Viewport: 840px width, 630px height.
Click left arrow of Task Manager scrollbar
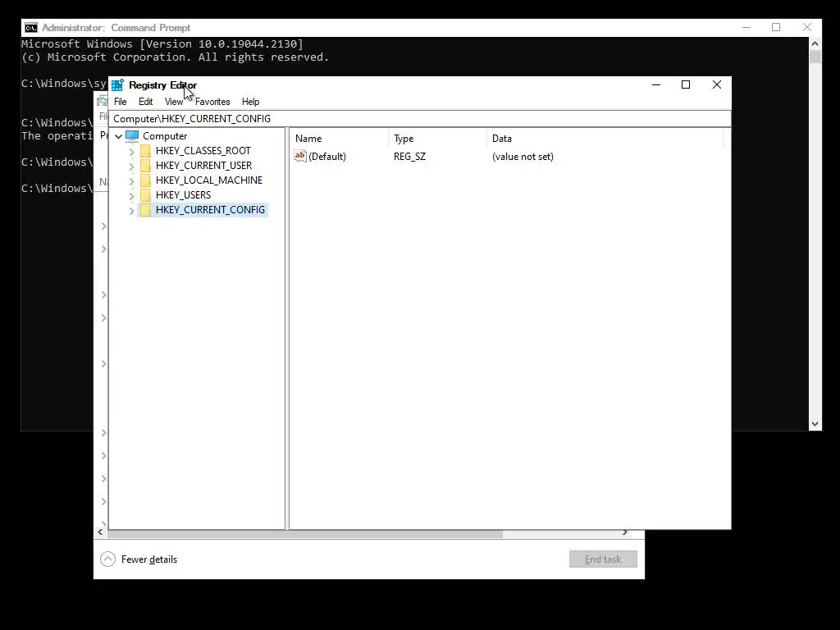pos(100,532)
